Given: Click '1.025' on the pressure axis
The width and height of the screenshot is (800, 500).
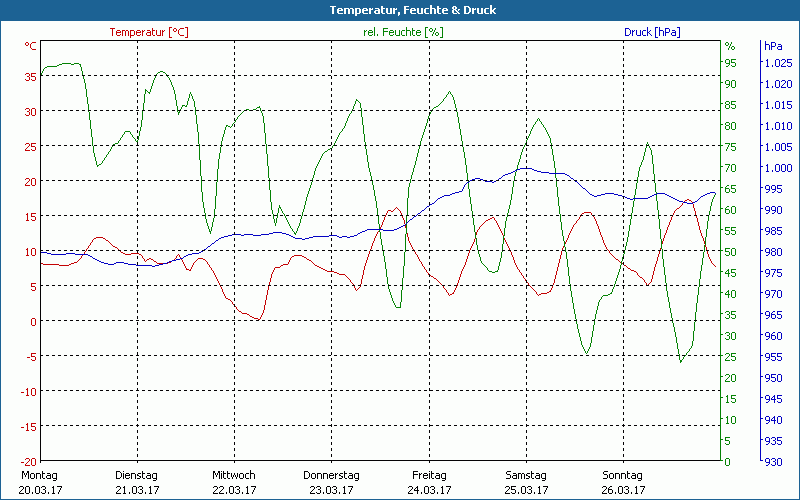Looking at the screenshot, I should coord(778,63).
